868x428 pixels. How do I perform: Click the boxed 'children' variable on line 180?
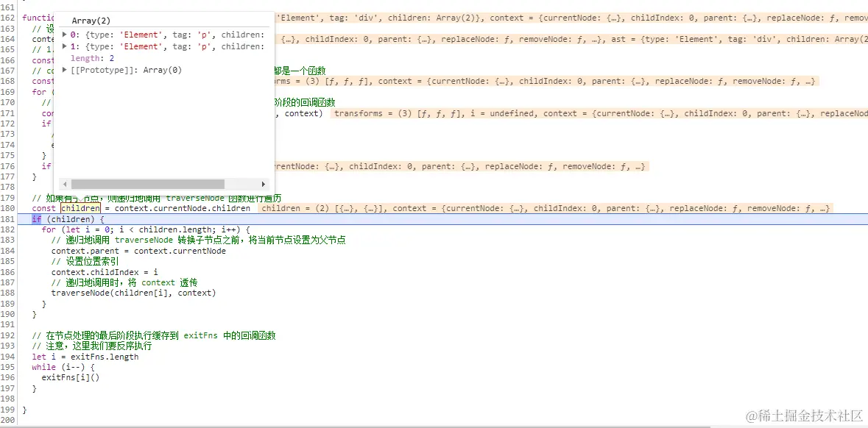coord(80,208)
